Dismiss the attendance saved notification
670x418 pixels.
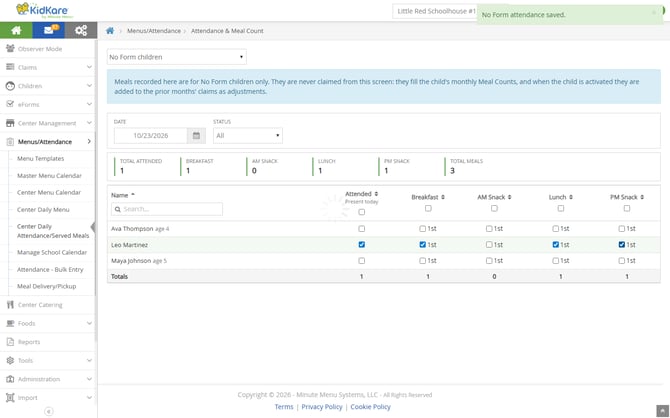pos(654,12)
